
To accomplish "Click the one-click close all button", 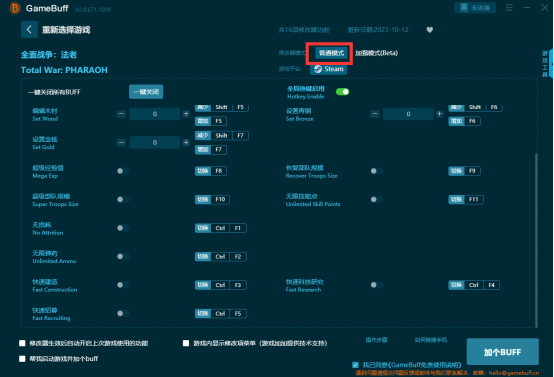I will tap(146, 92).
